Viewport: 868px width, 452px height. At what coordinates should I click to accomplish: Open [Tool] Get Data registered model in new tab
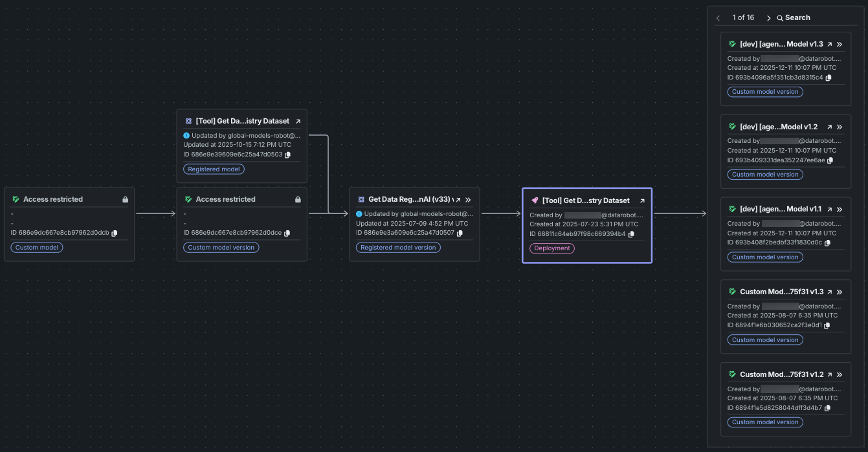(298, 121)
